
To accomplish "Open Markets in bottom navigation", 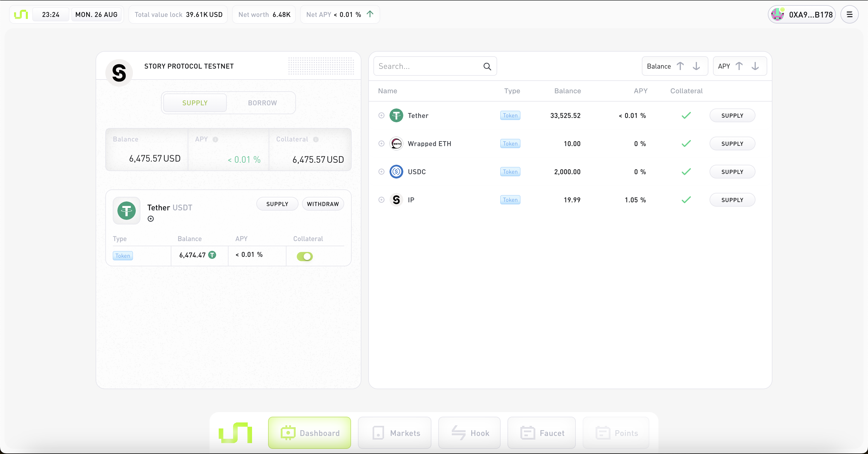I will tap(395, 433).
